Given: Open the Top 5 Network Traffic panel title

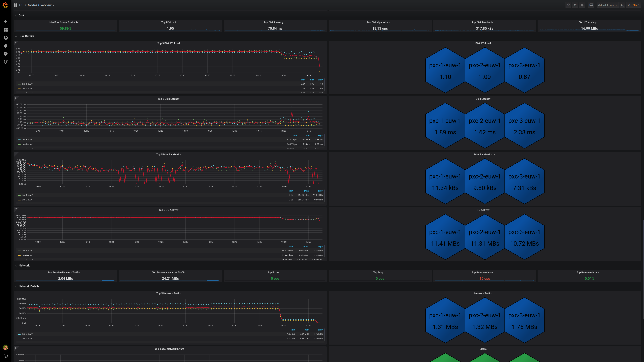Looking at the screenshot, I should [169, 294].
